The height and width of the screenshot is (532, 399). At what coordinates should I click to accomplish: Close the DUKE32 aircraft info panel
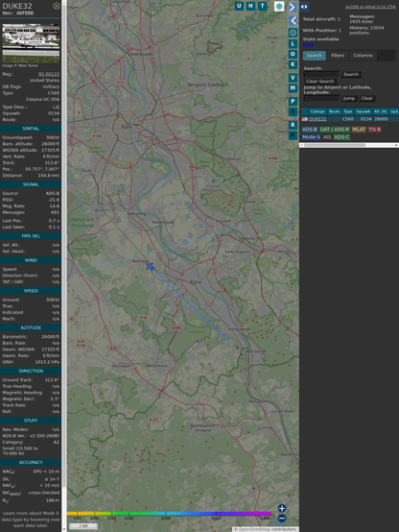(x=57, y=6)
